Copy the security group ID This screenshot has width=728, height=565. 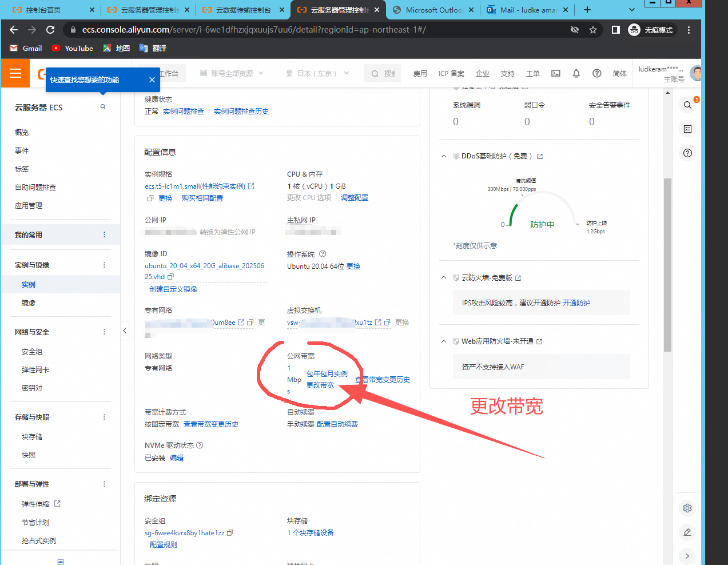(230, 533)
